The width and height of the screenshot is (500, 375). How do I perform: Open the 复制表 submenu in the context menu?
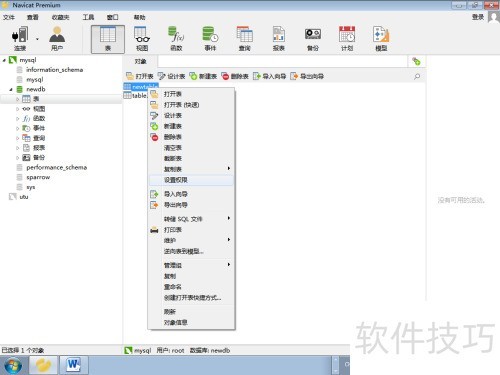pos(191,169)
